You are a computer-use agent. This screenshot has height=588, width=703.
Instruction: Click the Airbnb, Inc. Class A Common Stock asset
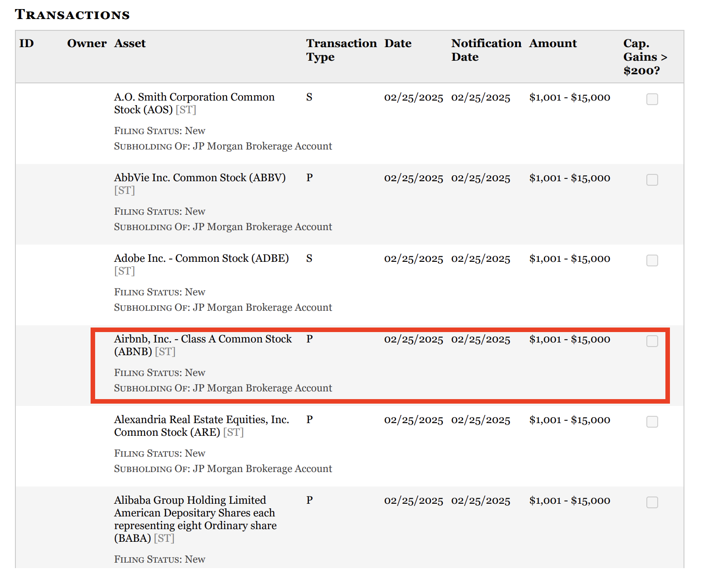point(203,345)
